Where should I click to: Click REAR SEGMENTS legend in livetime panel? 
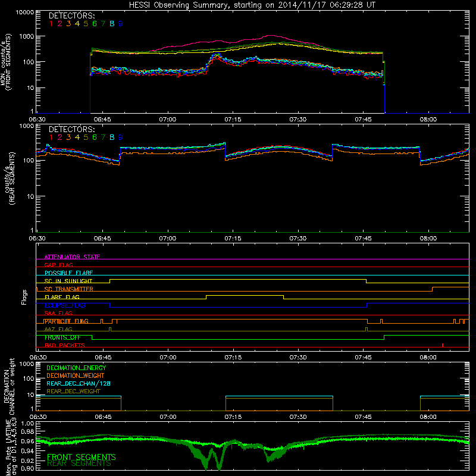[79, 464]
